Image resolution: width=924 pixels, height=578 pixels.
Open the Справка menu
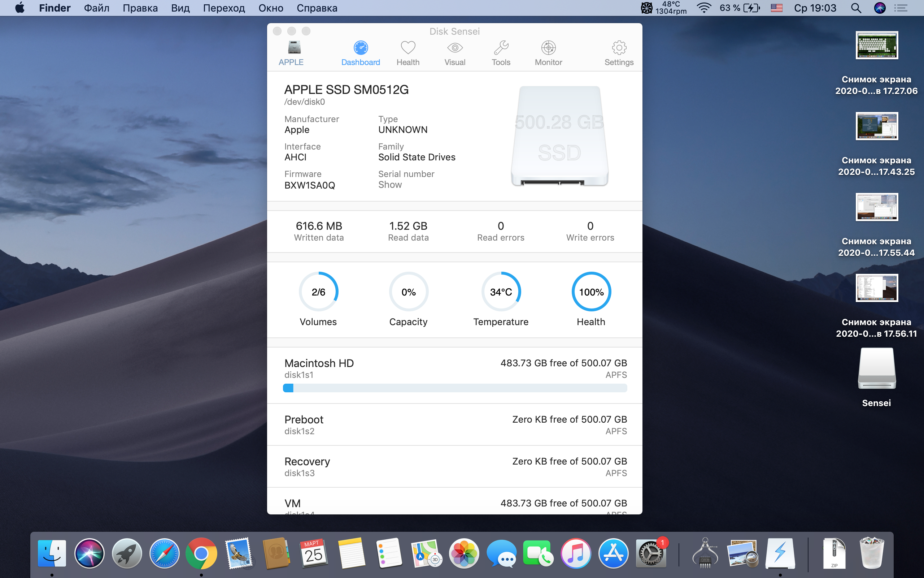[317, 8]
